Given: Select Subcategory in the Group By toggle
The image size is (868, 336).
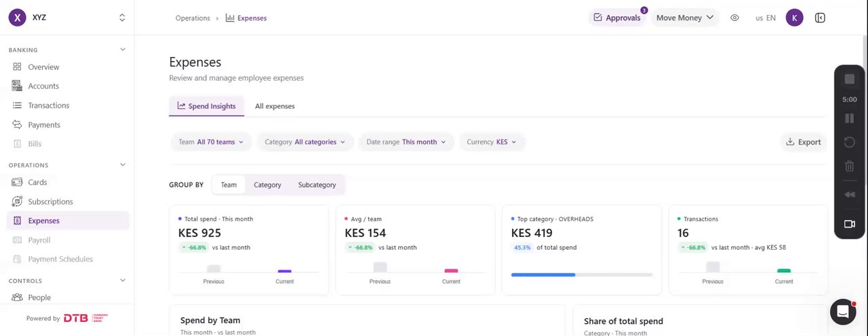Looking at the screenshot, I should point(317,185).
